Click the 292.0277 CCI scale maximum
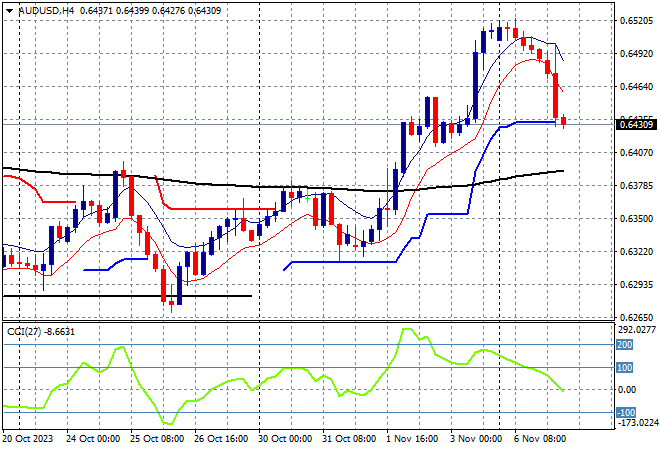The width and height of the screenshot is (660, 450). click(x=636, y=330)
